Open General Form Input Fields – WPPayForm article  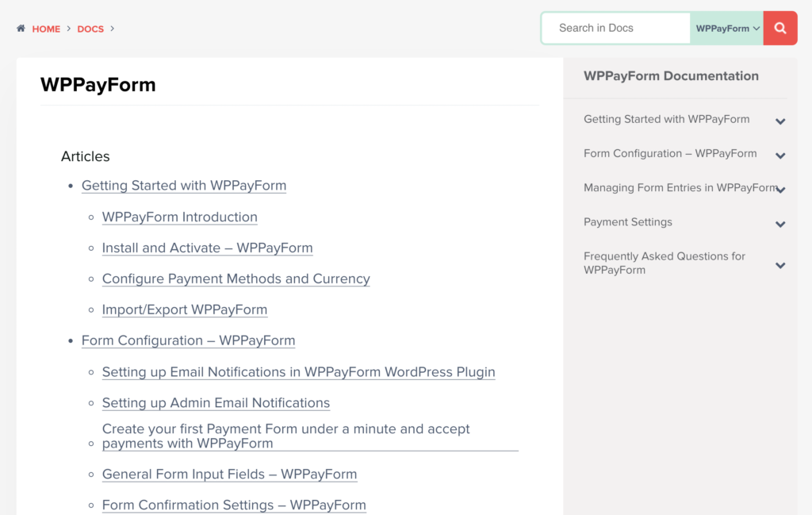[x=229, y=474]
